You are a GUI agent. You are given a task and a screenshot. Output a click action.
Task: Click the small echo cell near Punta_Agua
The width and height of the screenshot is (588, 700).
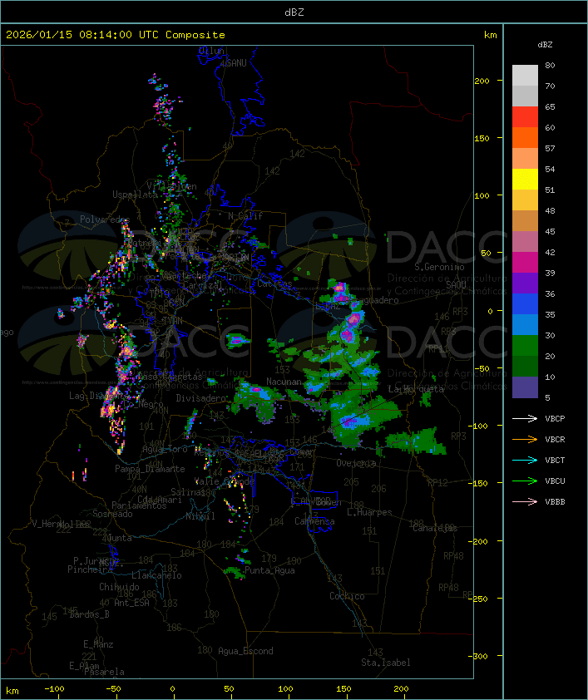pos(235,571)
